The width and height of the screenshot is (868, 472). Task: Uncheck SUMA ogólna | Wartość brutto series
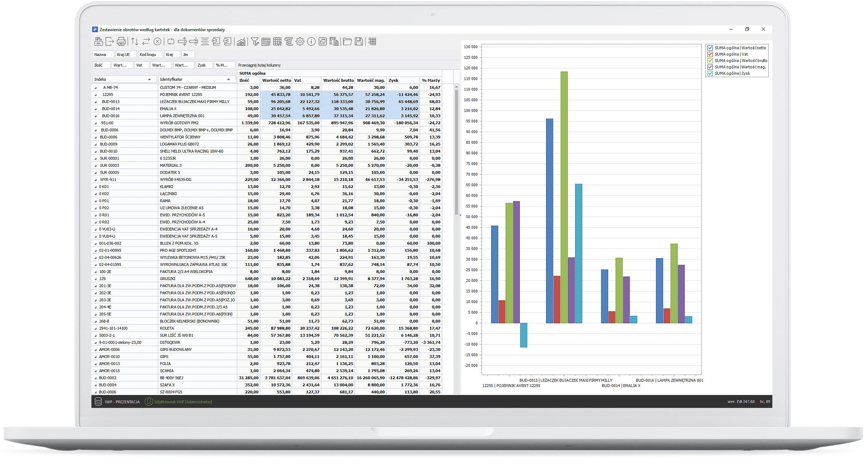click(x=710, y=61)
